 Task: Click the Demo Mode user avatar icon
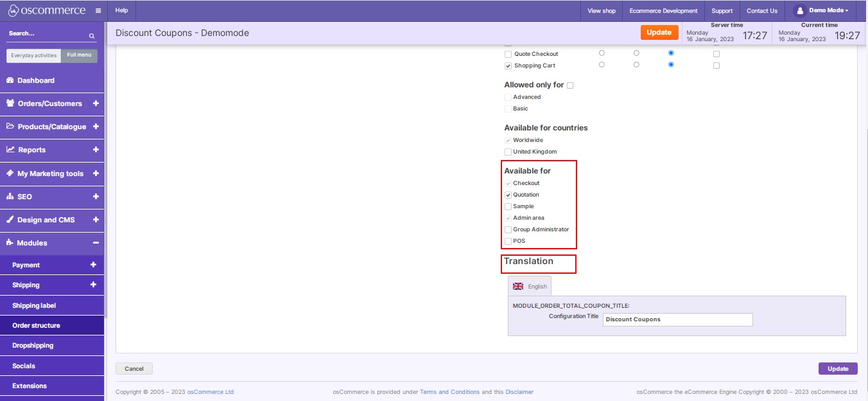[x=800, y=11]
